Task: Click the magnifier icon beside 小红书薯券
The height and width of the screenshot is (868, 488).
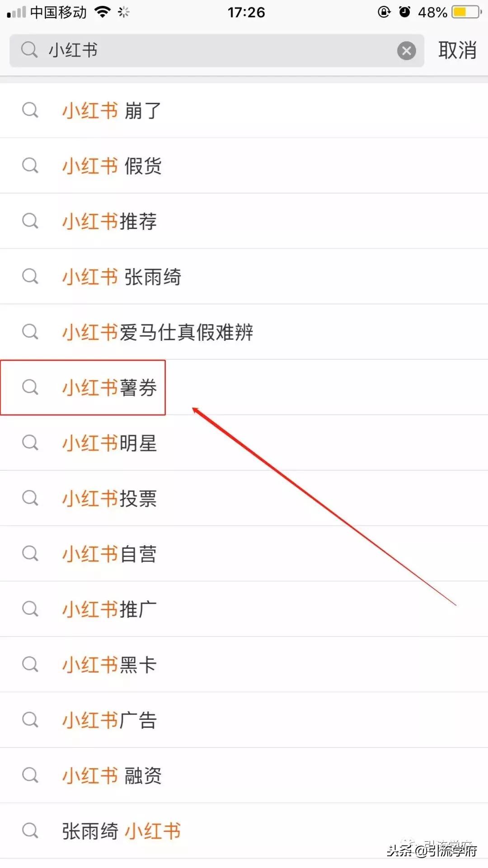Action: coord(30,387)
